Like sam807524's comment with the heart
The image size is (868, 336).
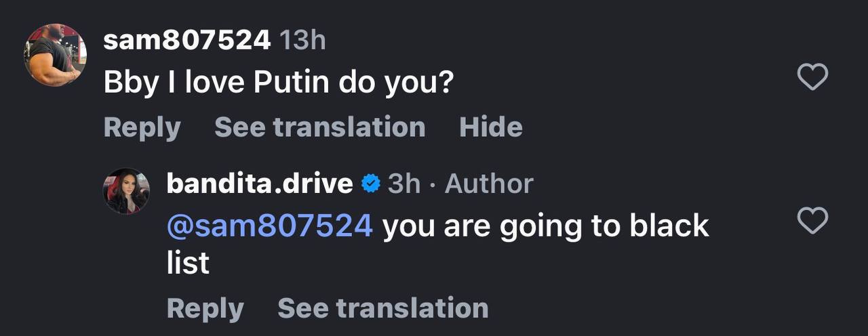tap(812, 77)
